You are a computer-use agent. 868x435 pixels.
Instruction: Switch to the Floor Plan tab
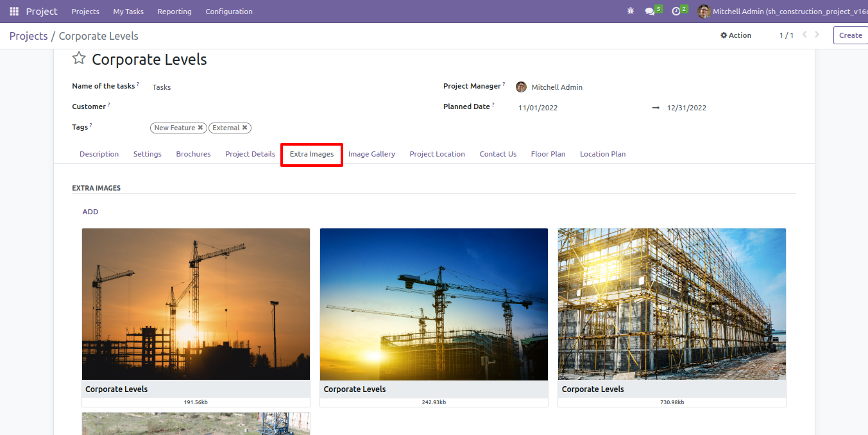click(x=548, y=154)
